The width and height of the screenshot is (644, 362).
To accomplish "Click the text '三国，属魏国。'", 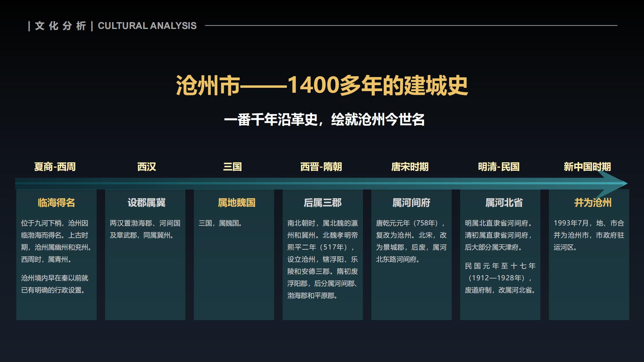I will point(220,223).
